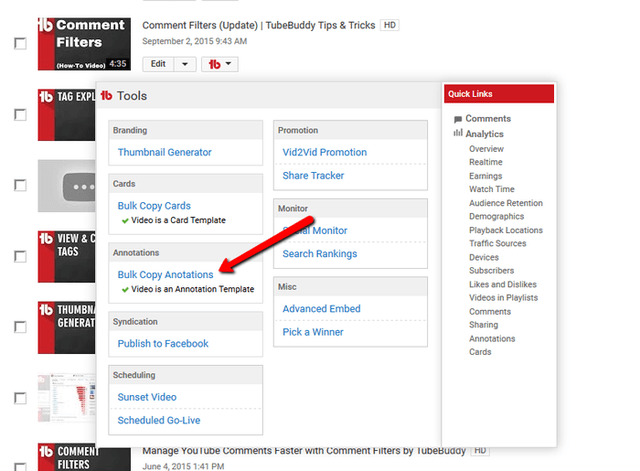Open Cards report quick link
This screenshot has width=640, height=471.
480,352
